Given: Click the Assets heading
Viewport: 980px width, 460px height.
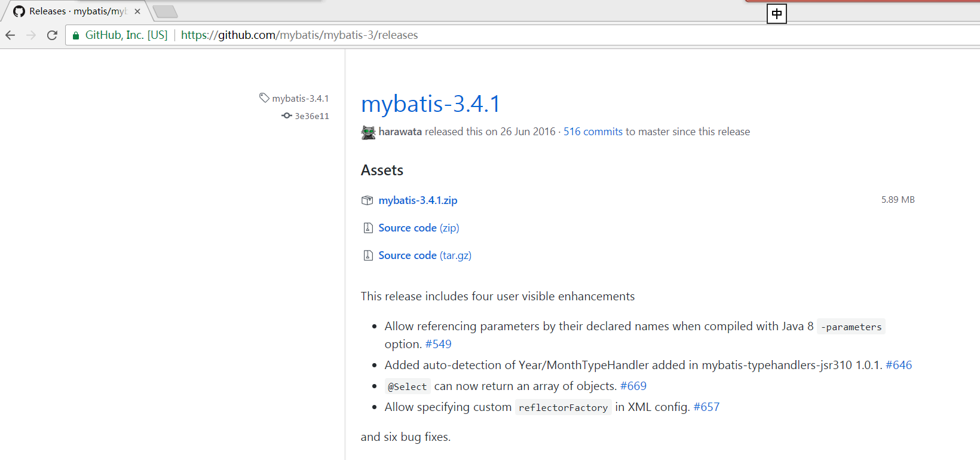Looking at the screenshot, I should pyautogui.click(x=382, y=170).
